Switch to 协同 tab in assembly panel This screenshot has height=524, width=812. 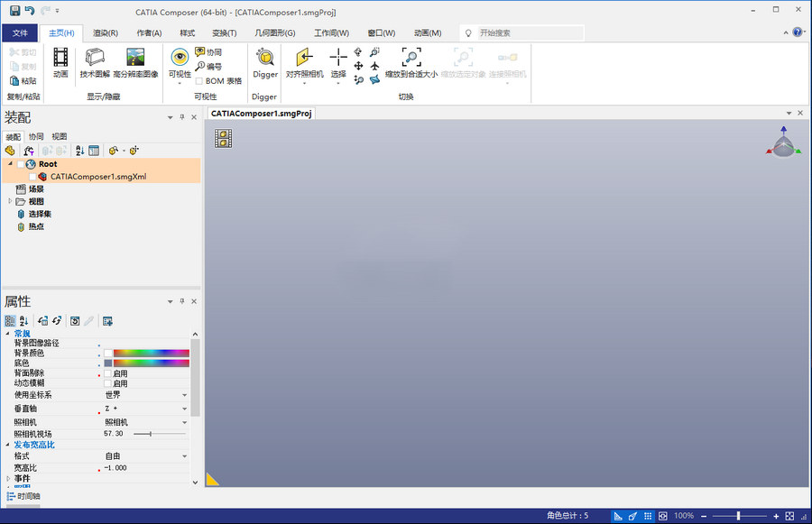36,136
